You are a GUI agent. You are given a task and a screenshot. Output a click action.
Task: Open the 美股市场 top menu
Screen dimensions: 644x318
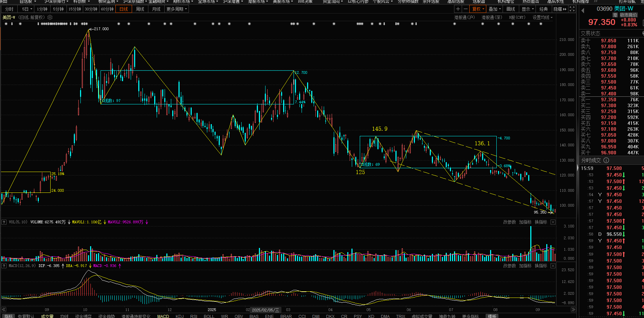coord(283,1)
